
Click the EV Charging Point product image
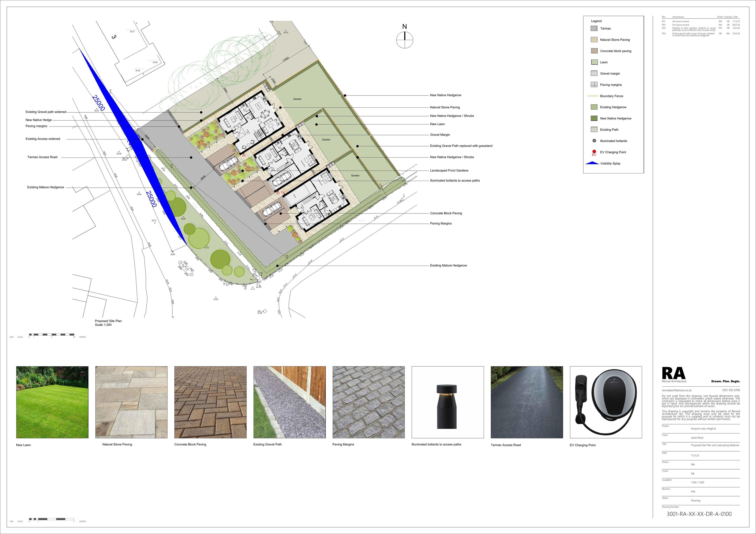click(x=606, y=402)
